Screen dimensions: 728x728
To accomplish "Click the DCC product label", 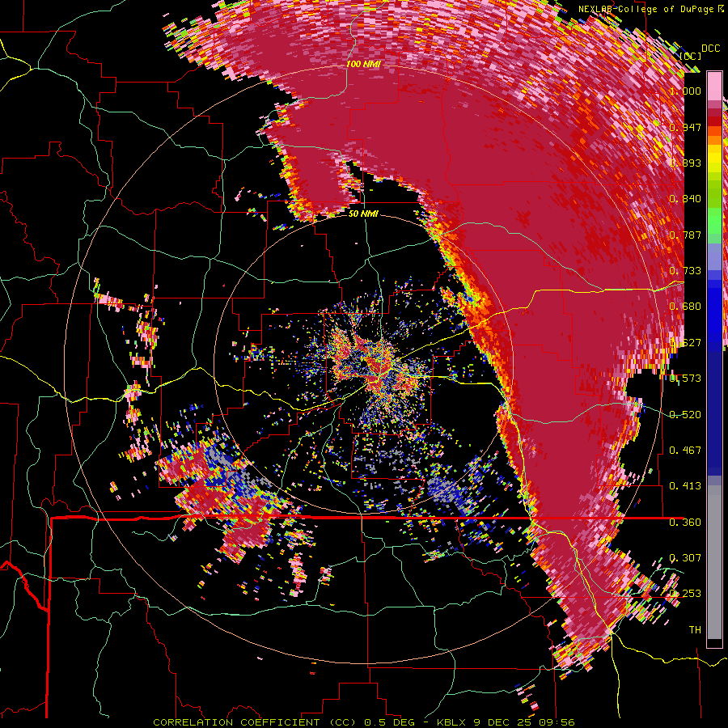I will pos(710,49).
